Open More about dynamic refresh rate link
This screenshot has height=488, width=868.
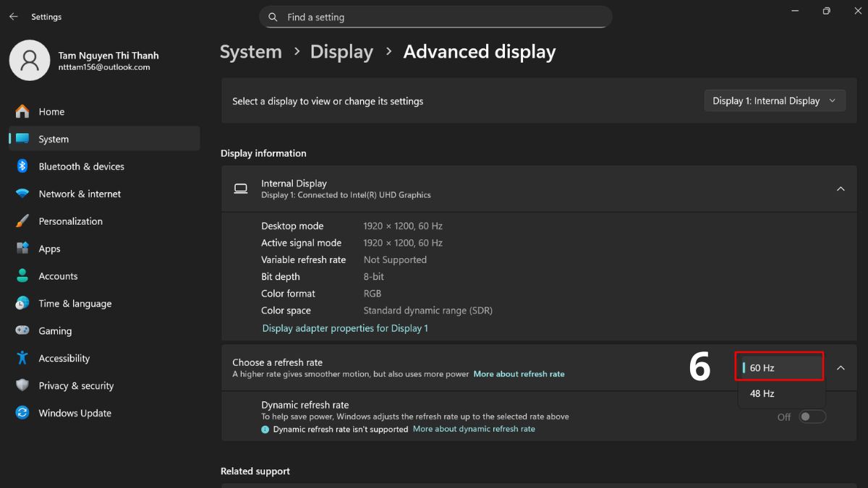(474, 429)
